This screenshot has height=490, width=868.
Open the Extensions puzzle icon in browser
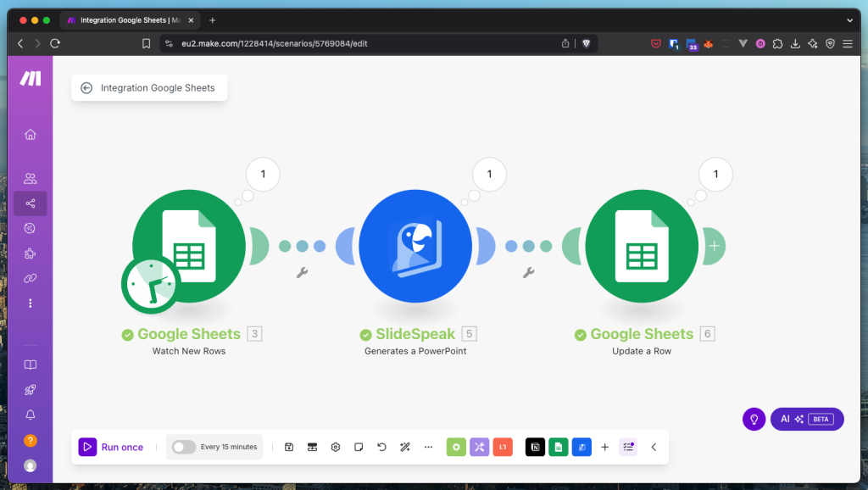(x=778, y=43)
